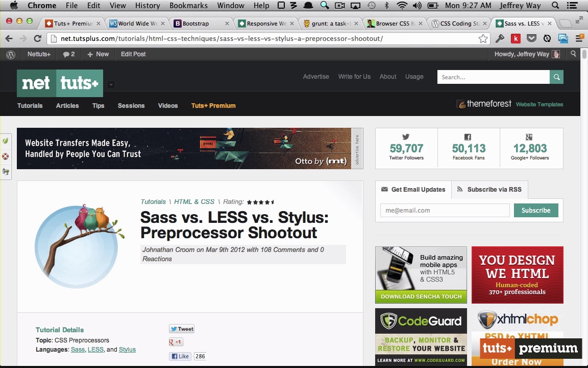Go forward with the forward arrow

pos(23,38)
